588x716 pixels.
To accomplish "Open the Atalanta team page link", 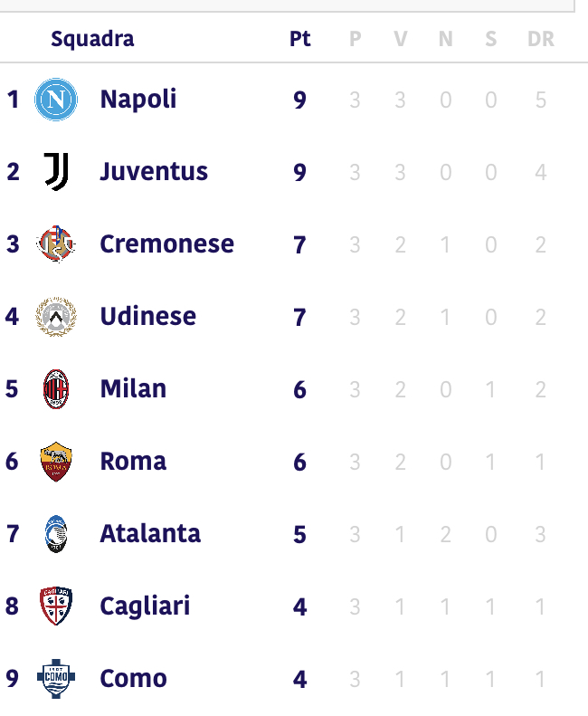I will (x=150, y=533).
